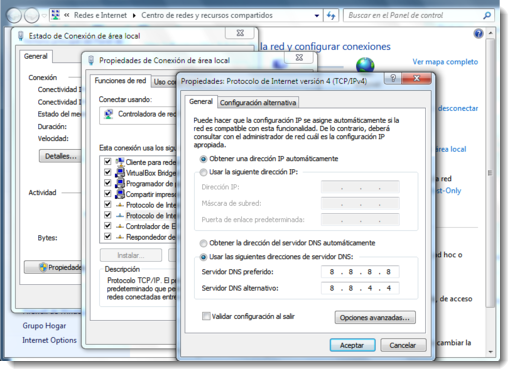
Task: Uncheck the VirtualBox Bridged checkbox
Action: tap(107, 172)
